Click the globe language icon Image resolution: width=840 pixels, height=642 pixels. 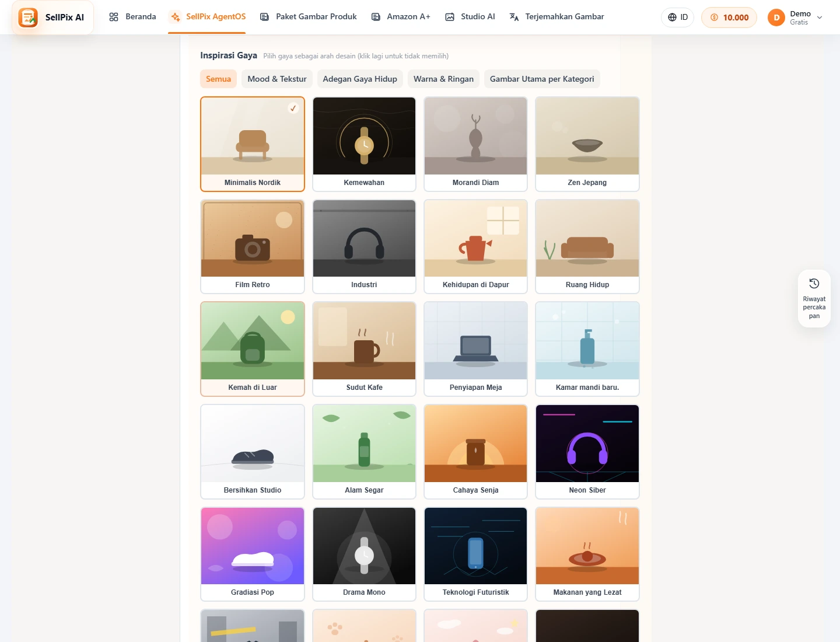click(x=672, y=18)
